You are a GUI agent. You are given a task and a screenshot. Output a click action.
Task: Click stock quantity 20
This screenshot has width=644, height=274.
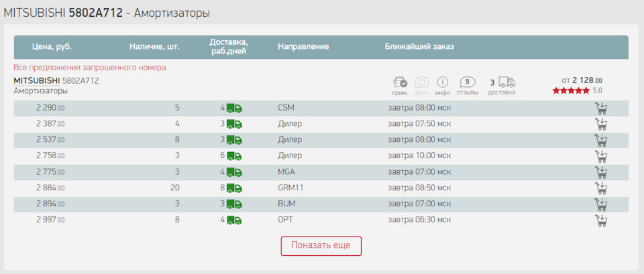point(175,188)
